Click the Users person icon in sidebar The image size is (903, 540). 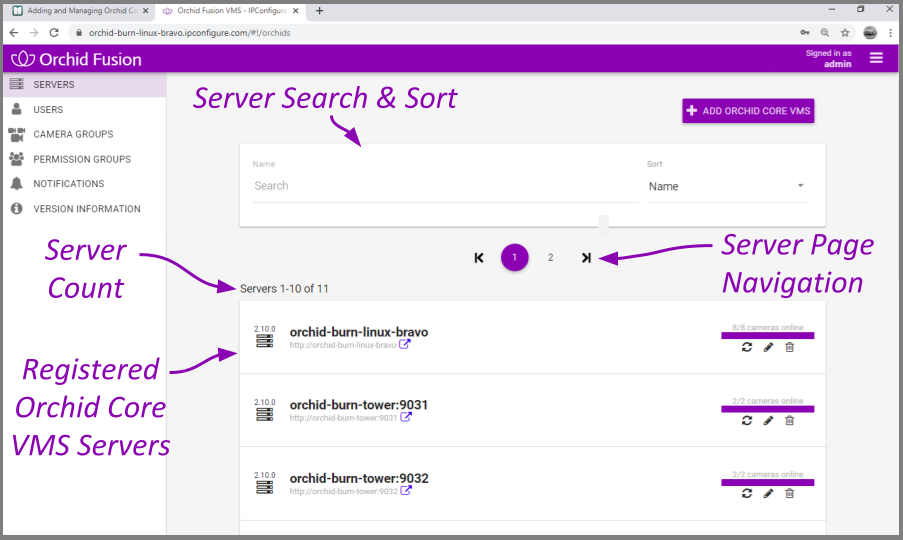tap(17, 109)
